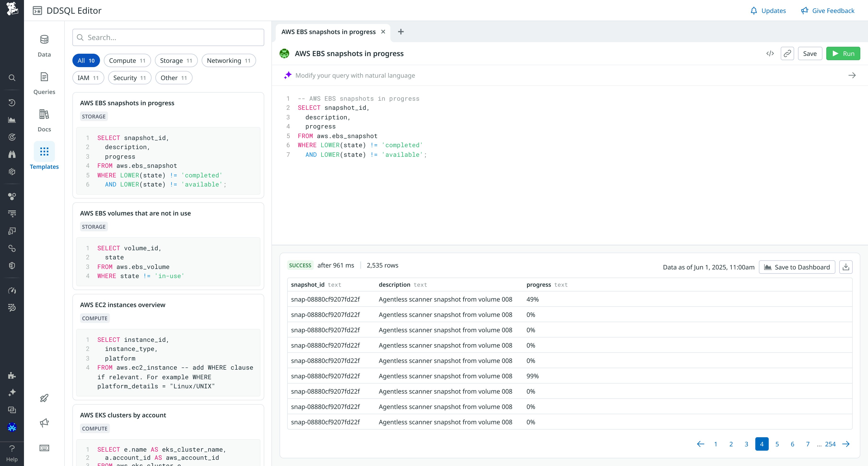Open the Updates bell notification
This screenshot has height=466, width=868.
(x=768, y=11)
